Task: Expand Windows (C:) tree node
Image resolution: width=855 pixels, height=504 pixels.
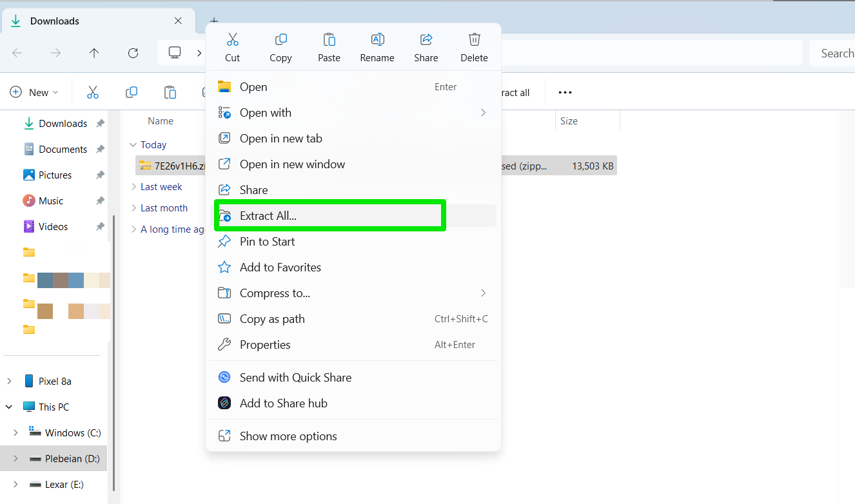Action: [15, 433]
